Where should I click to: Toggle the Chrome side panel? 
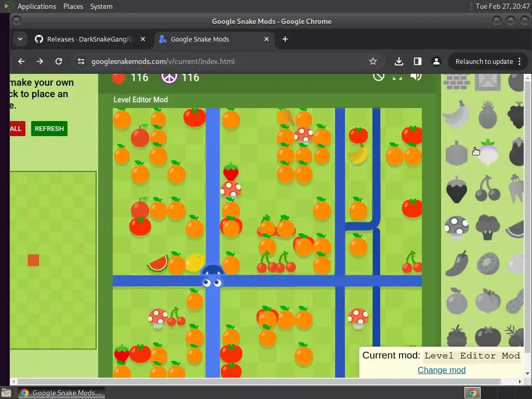click(x=418, y=61)
